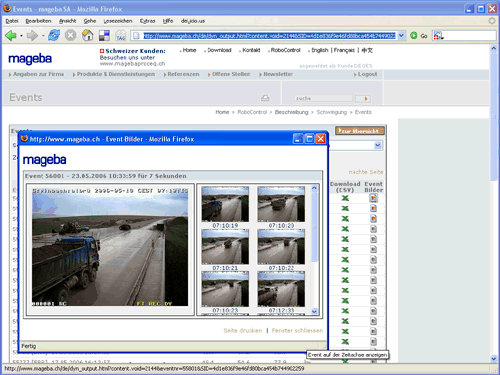The image size is (500, 375).
Task: Click the main page scroll down arrow
Action: click(x=494, y=359)
